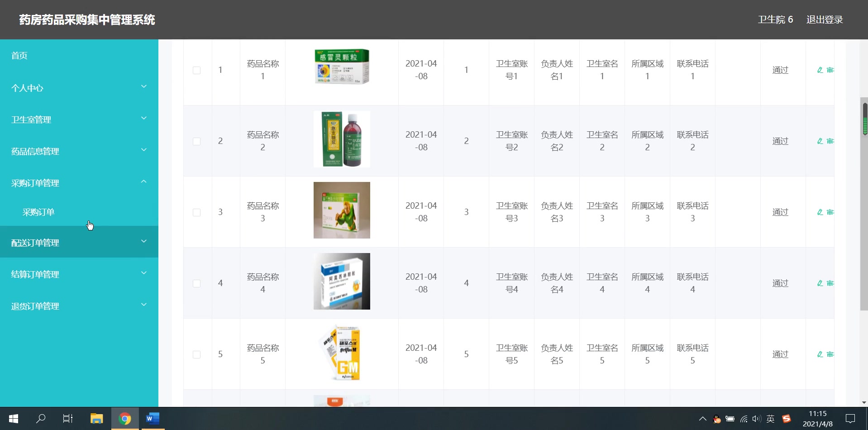Open the 阿莫西林 drug image in row 4
The width and height of the screenshot is (868, 430).
pyautogui.click(x=342, y=281)
